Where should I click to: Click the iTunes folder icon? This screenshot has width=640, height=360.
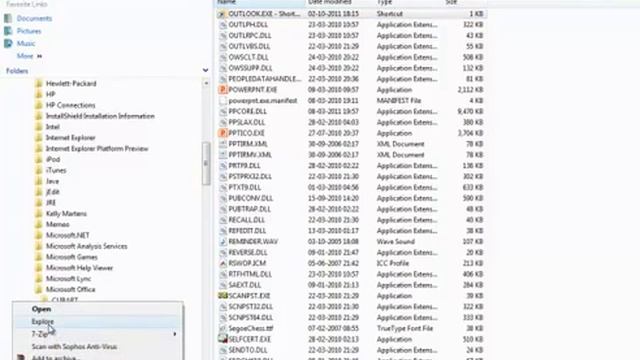39,170
